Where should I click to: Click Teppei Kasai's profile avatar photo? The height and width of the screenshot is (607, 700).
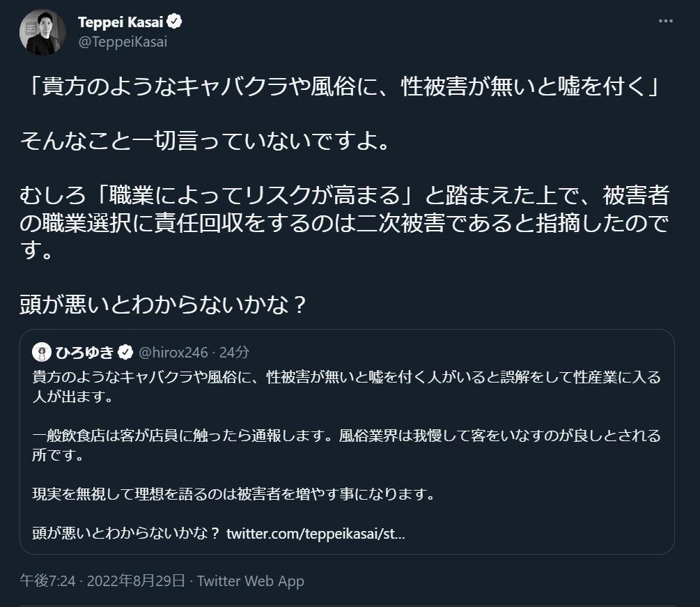42,32
